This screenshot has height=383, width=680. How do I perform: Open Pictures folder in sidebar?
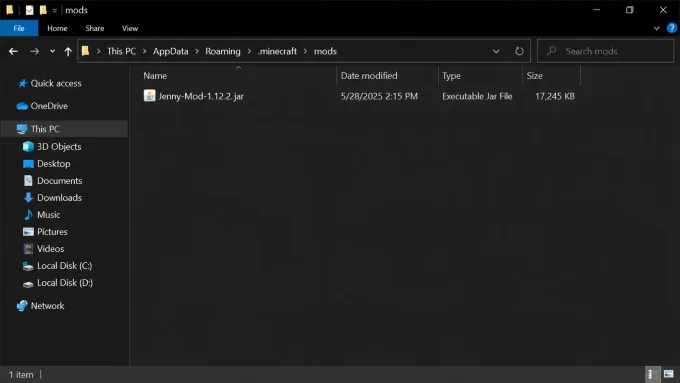(52, 232)
